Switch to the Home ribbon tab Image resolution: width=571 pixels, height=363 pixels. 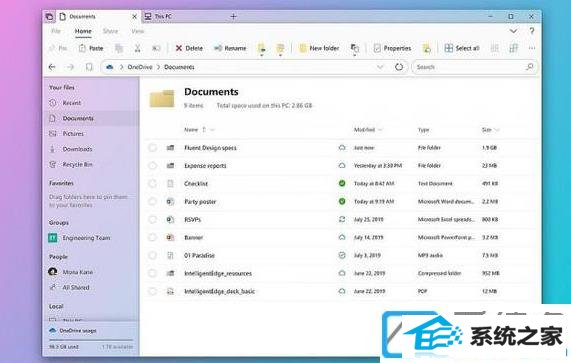(83, 31)
